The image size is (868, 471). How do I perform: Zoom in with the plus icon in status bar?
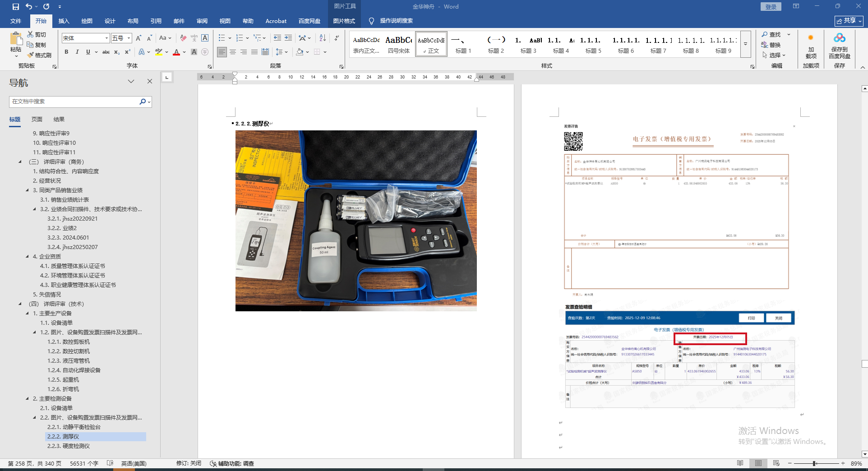tap(843, 463)
